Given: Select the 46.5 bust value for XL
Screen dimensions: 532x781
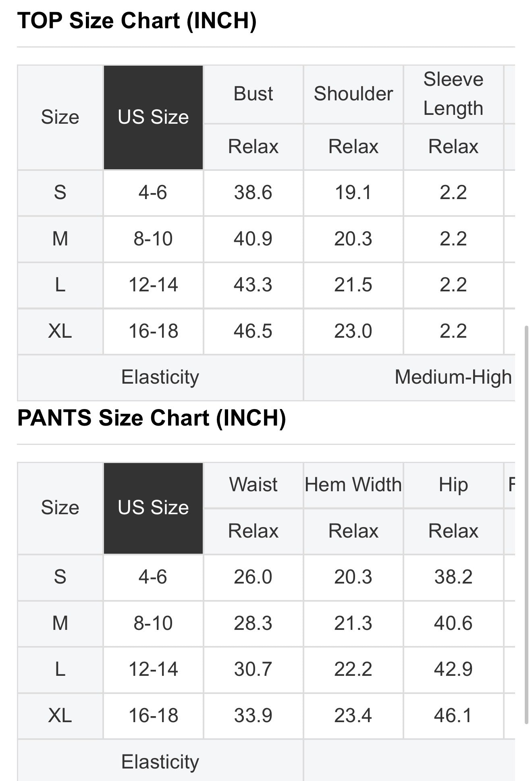Looking at the screenshot, I should point(253,331).
